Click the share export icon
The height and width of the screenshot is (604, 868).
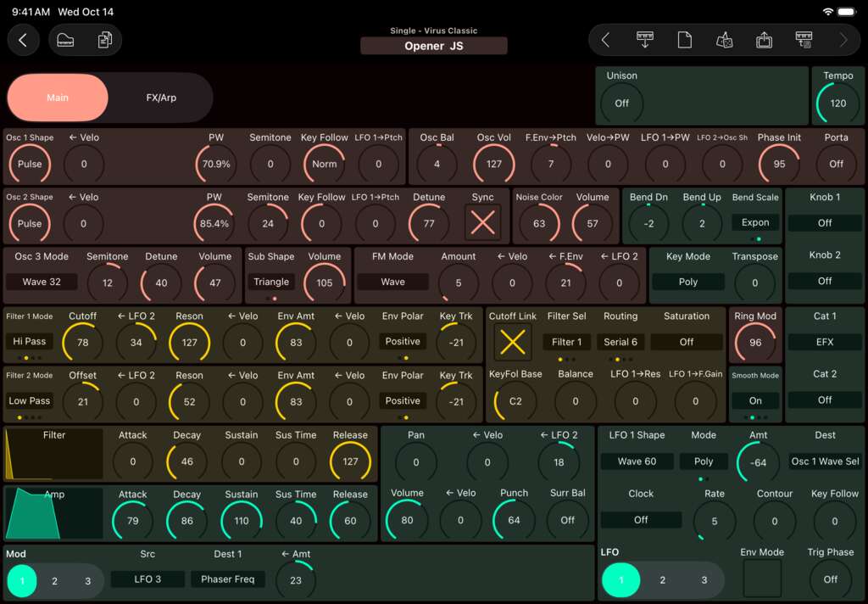click(x=764, y=40)
